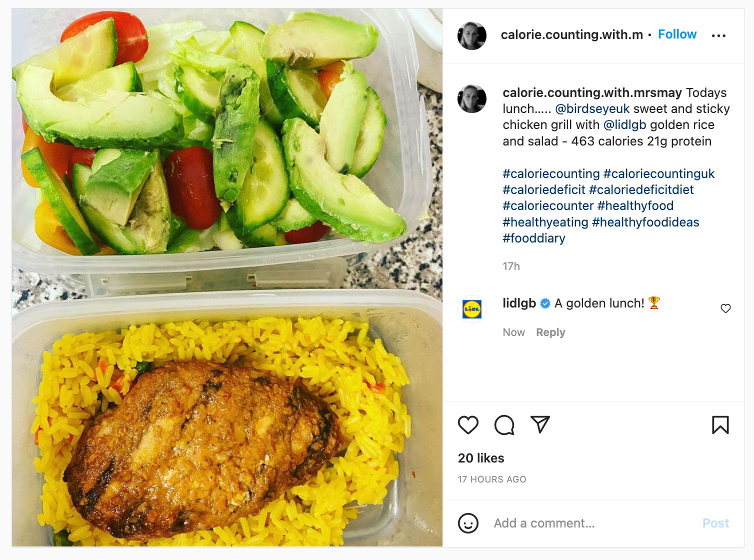Open the #fooddiary hashtag
This screenshot has width=754, height=560.
tap(534, 238)
